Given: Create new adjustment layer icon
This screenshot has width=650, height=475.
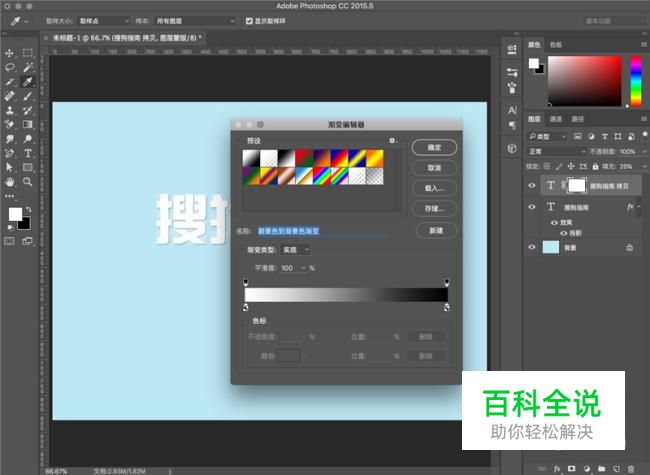Looking at the screenshot, I should click(x=587, y=469).
